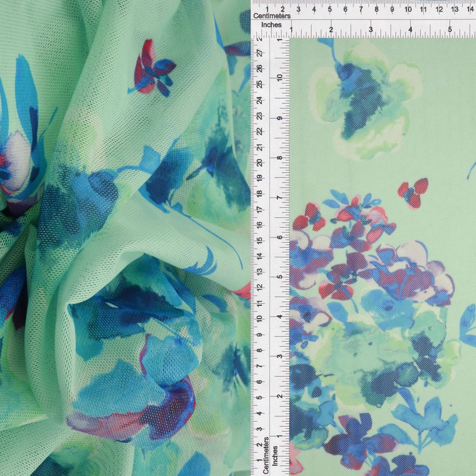The height and width of the screenshot is (476, 476).
Task: Click the 14 centimeter mark on the horizontal ruler
Action: pyautogui.click(x=470, y=10)
